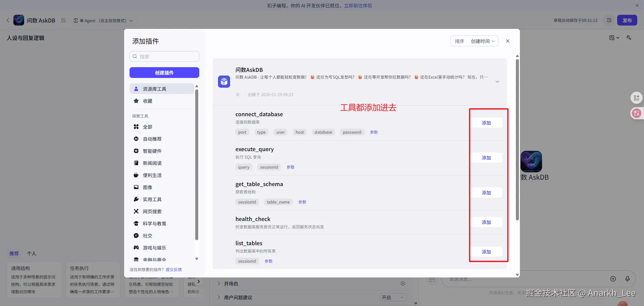Image resolution: width=644 pixels, height=306 pixels.
Task: Select 新闻阅读 category
Action: coord(162,163)
